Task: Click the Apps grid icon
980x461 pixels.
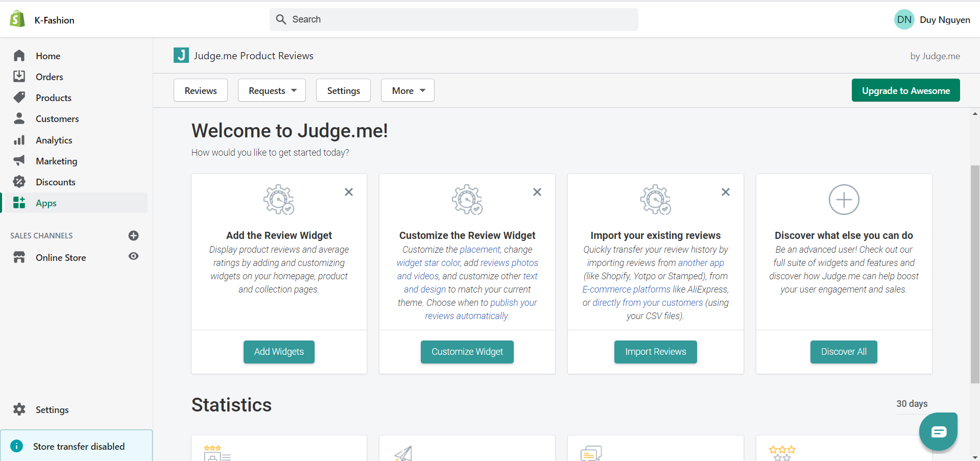Action: coord(19,203)
